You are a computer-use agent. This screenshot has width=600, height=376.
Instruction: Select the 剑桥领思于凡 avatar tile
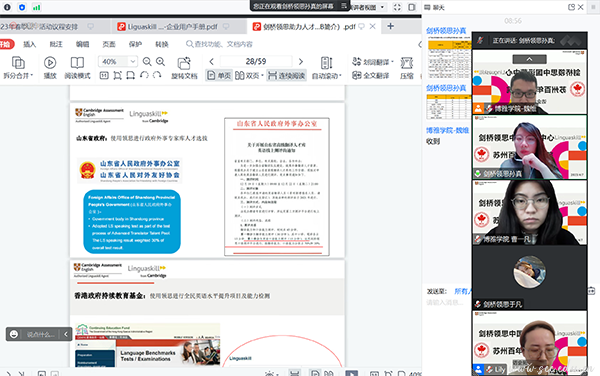point(530,277)
